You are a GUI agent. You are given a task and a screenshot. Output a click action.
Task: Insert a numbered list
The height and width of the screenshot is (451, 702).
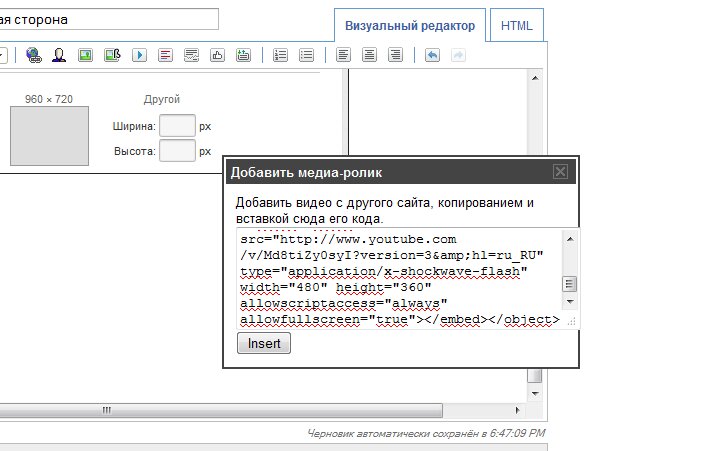tap(281, 55)
